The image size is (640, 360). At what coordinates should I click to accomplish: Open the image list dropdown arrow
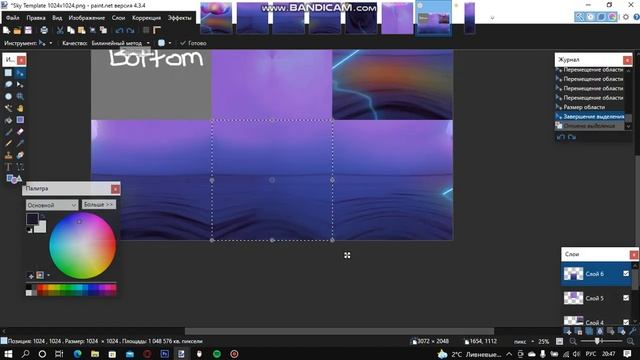point(492,18)
